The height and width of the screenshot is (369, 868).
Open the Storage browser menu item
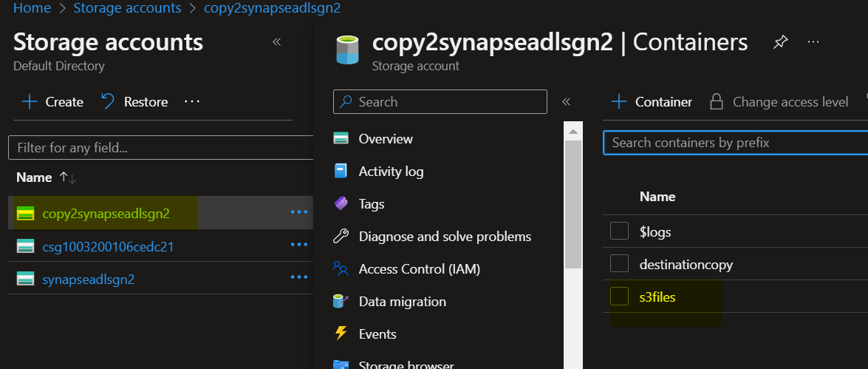[x=406, y=364]
